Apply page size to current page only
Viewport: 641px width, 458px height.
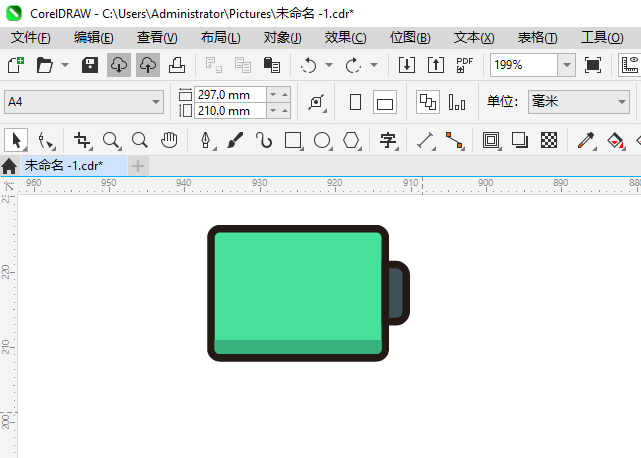point(457,102)
